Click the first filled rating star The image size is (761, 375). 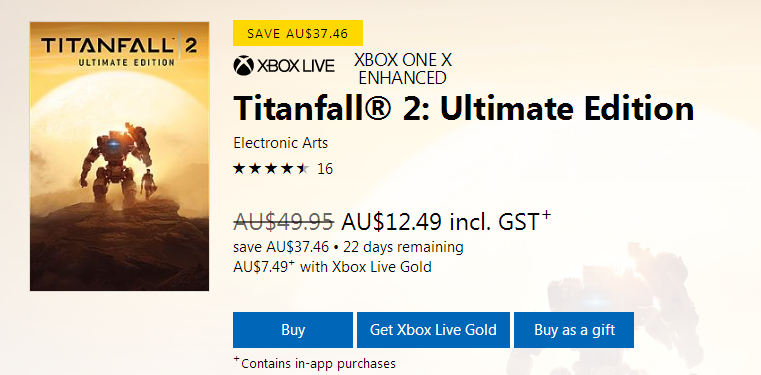tap(239, 169)
